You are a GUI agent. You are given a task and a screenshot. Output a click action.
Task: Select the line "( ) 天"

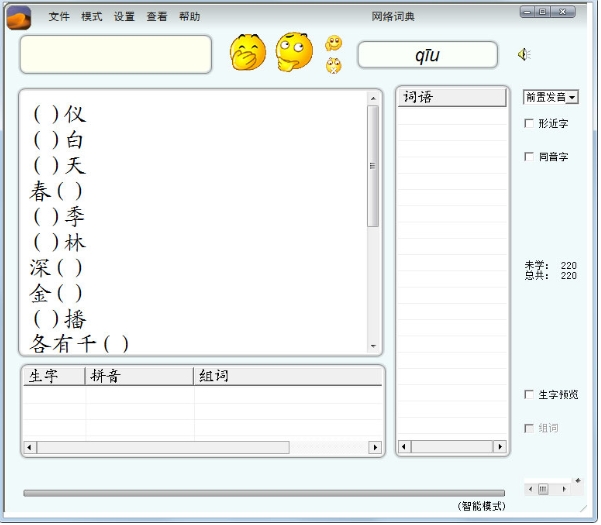tap(60, 166)
